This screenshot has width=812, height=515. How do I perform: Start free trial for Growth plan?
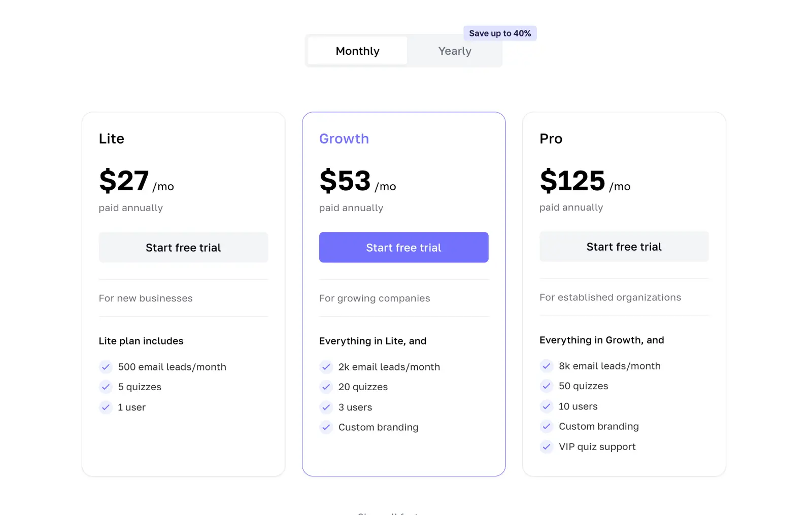(x=403, y=248)
